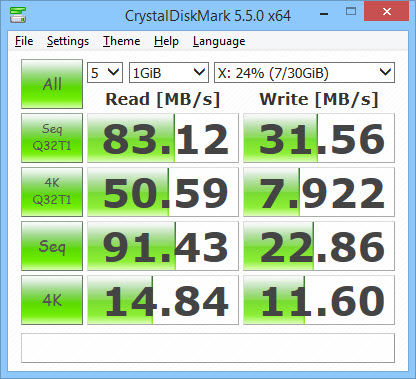Run all benchmarks with the All button

52,84
